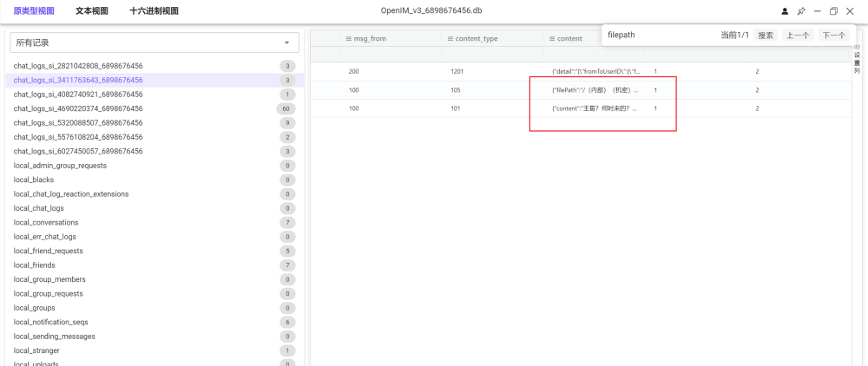Select the 原类型视图 tab
The image size is (868, 366).
tap(33, 11)
